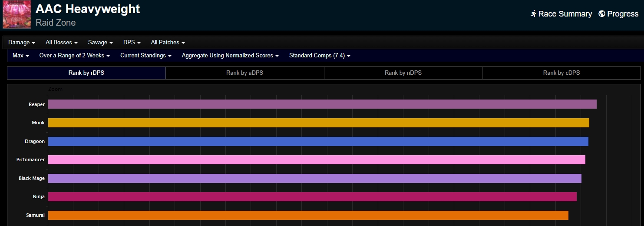Viewport: 644px width, 226px height.
Task: Select the Rank by rDPS tab
Action: (86, 73)
